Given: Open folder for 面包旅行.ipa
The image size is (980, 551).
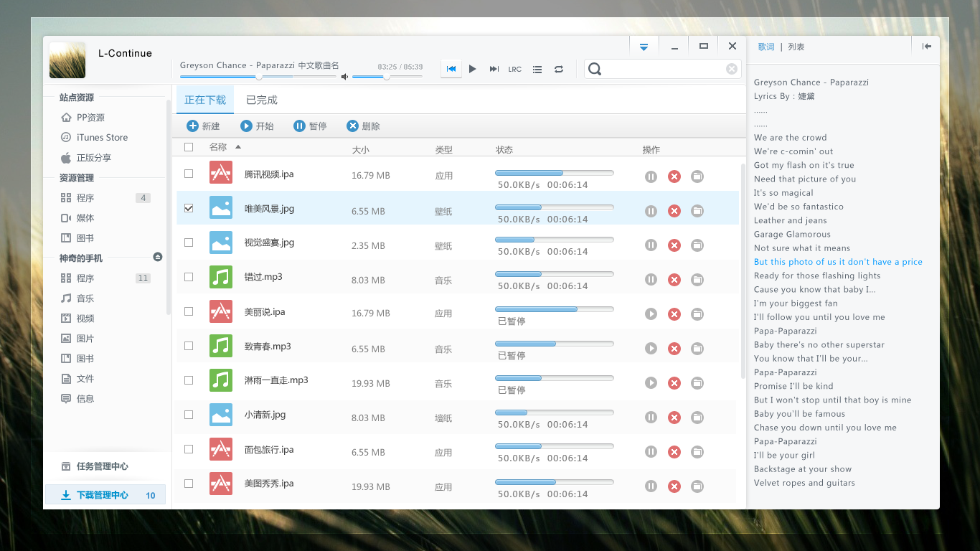Looking at the screenshot, I should click(697, 452).
